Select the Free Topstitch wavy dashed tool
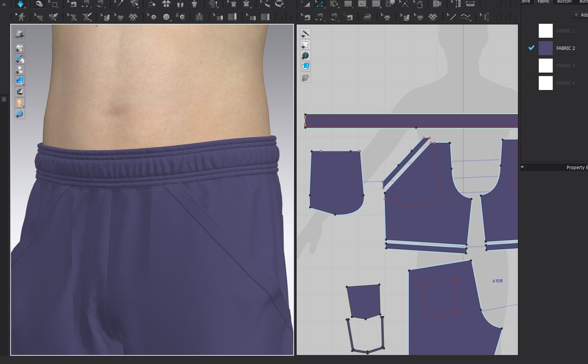The image size is (588, 364). click(x=466, y=17)
